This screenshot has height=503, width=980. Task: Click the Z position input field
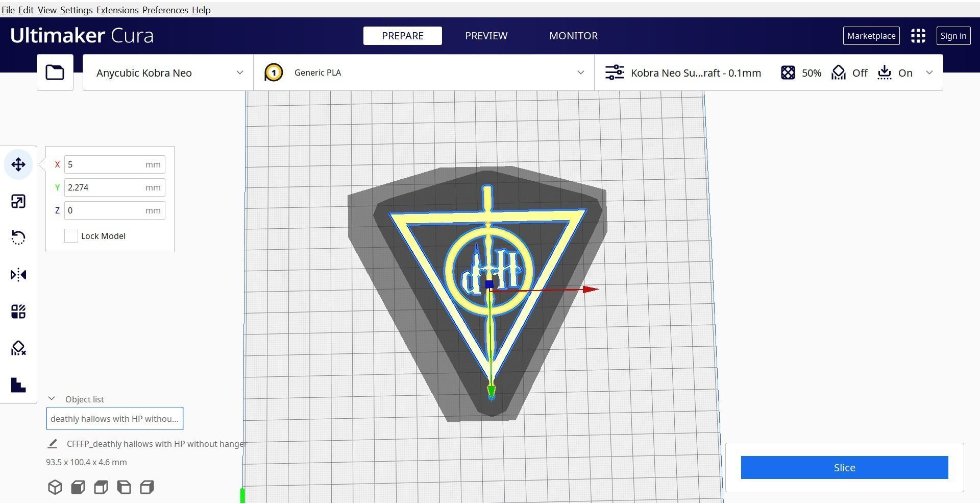click(x=114, y=210)
